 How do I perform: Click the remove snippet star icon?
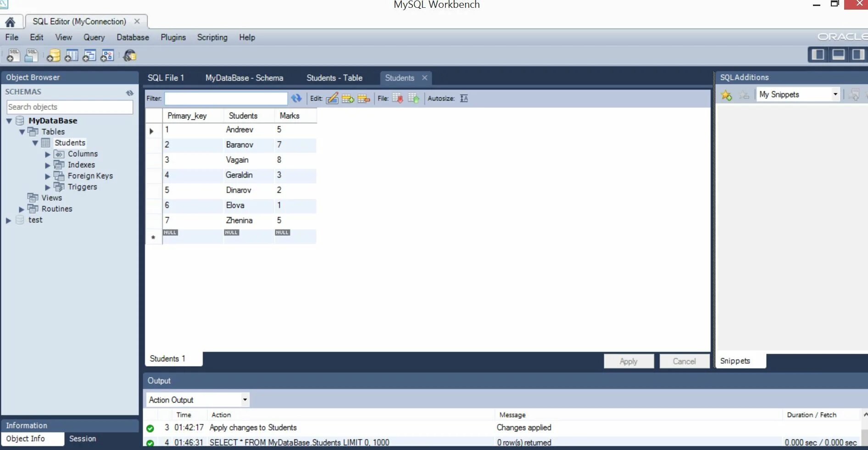point(744,95)
